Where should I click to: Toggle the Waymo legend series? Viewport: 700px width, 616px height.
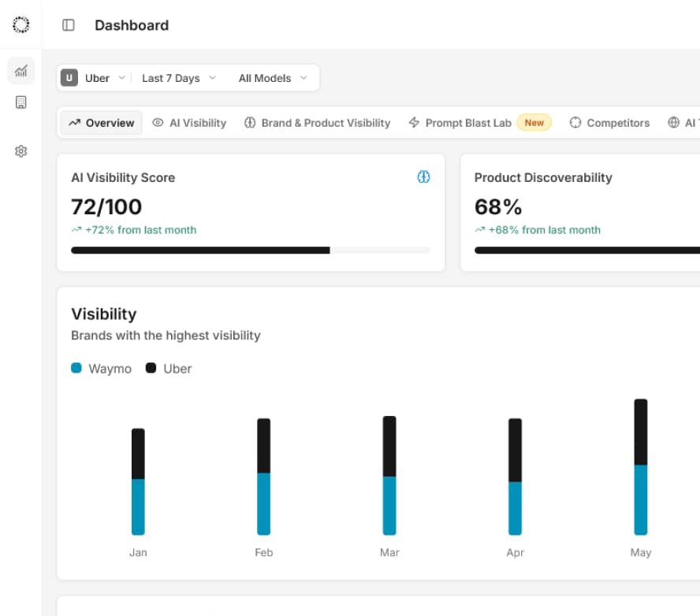102,369
